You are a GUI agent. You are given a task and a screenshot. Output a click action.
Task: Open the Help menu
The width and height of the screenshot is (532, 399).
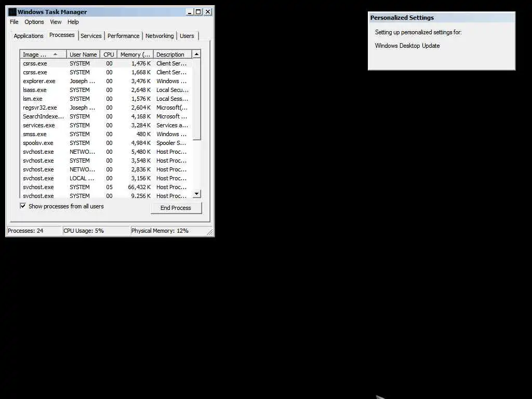(73, 22)
